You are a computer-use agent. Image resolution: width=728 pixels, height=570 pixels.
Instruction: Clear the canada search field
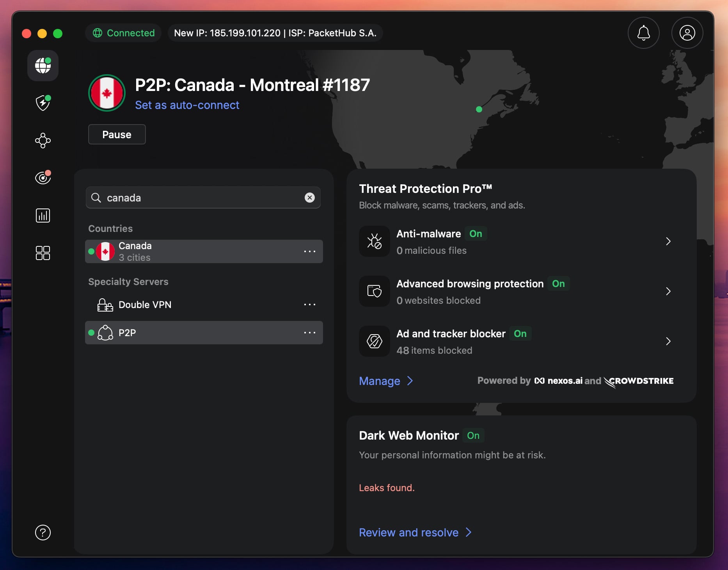tap(309, 198)
